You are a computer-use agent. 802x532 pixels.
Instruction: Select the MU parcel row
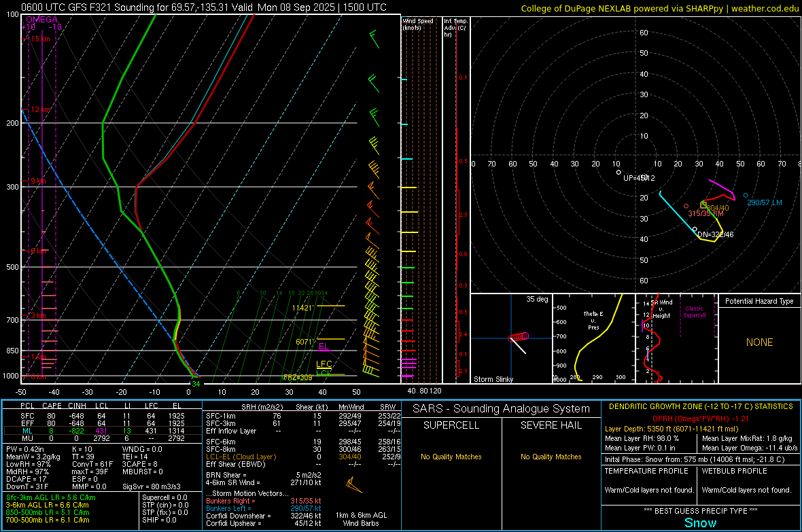pyautogui.click(x=103, y=438)
